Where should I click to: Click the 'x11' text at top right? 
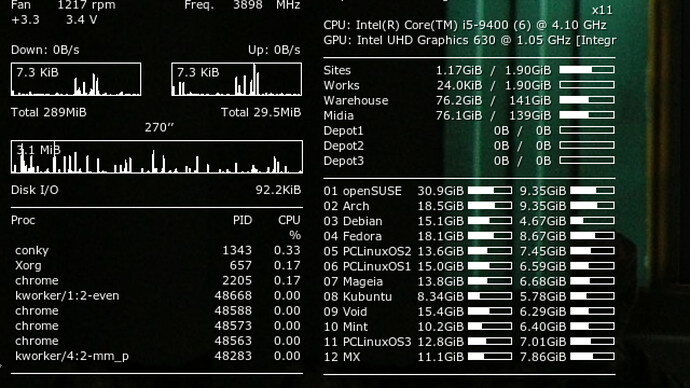click(602, 10)
